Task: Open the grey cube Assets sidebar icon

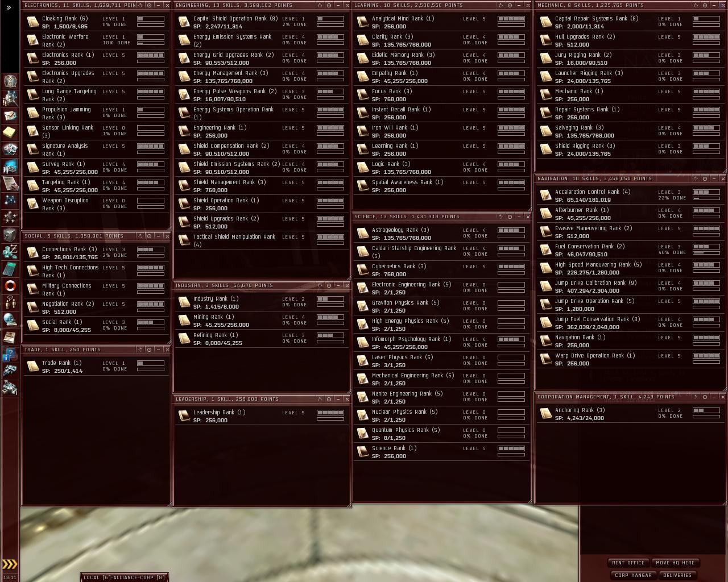Action: (x=10, y=234)
